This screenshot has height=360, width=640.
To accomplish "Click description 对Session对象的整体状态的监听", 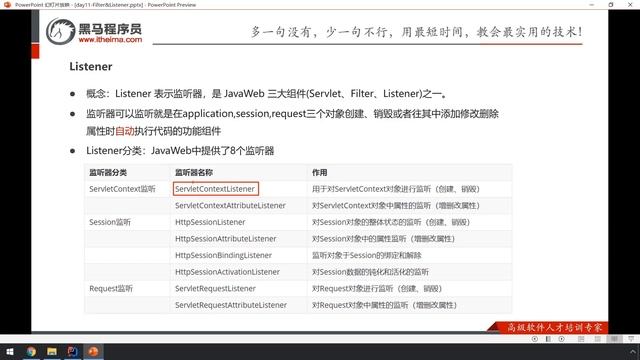I will coord(391,222).
